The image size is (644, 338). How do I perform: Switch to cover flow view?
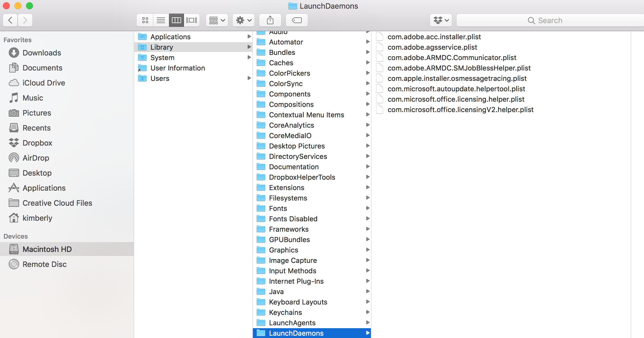coord(192,20)
